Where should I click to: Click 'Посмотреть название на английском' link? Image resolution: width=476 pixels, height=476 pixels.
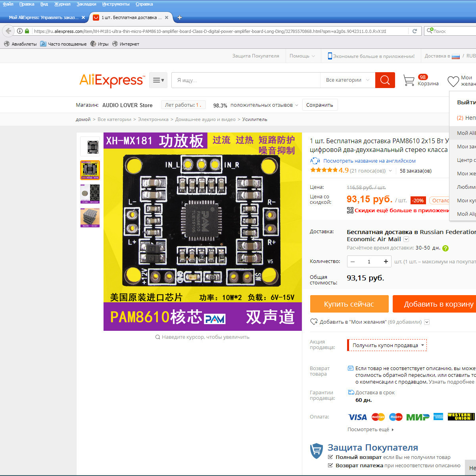click(x=369, y=161)
